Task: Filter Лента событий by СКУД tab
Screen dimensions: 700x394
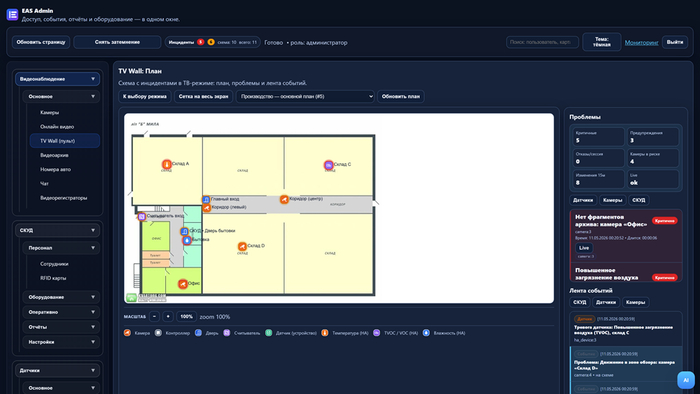Action: pyautogui.click(x=579, y=302)
